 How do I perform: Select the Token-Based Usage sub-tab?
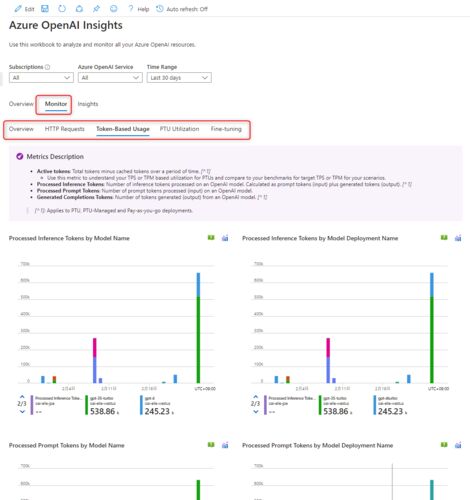pos(123,129)
